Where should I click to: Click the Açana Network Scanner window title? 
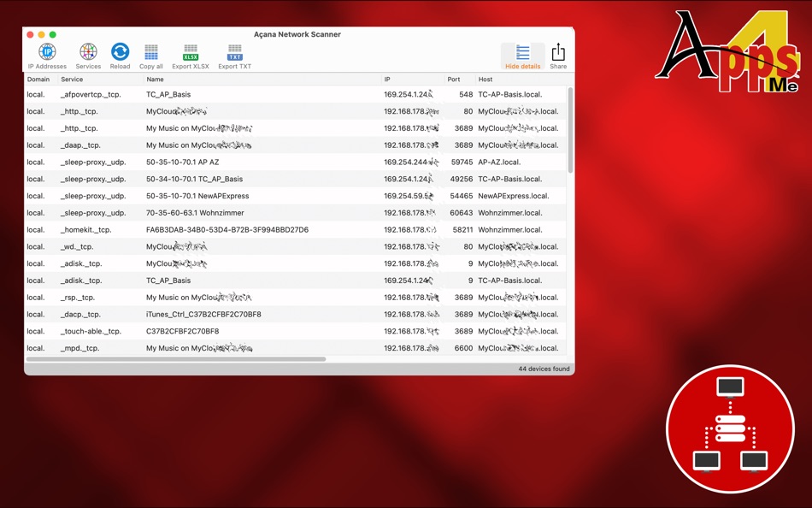pos(297,34)
